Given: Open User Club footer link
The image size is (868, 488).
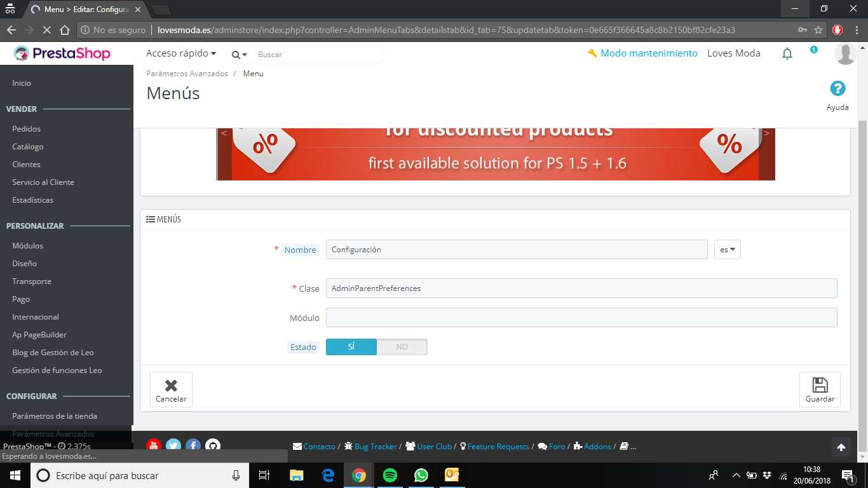Looking at the screenshot, I should click(x=429, y=447).
